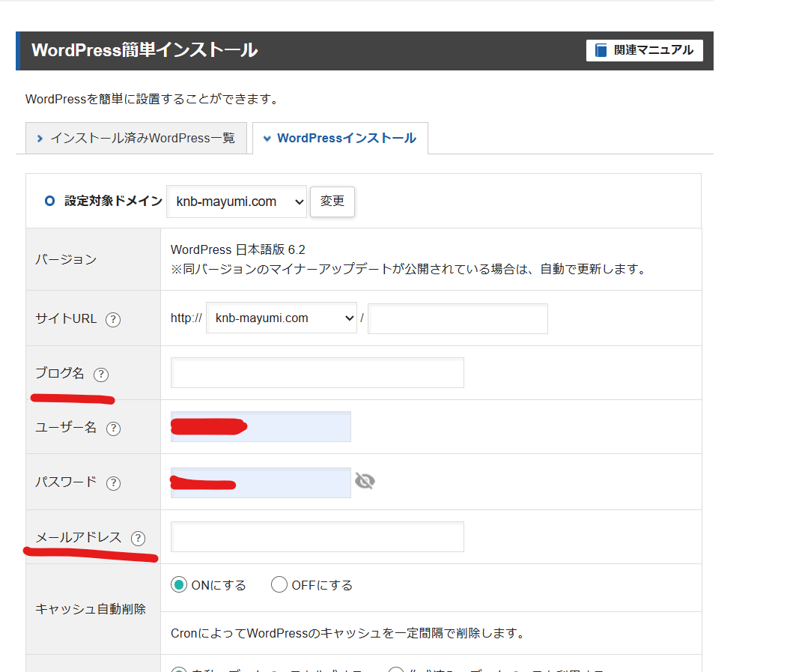The width and height of the screenshot is (790, 672).
Task: Click the キャッシュ自動削除 row label
Action: (x=91, y=609)
